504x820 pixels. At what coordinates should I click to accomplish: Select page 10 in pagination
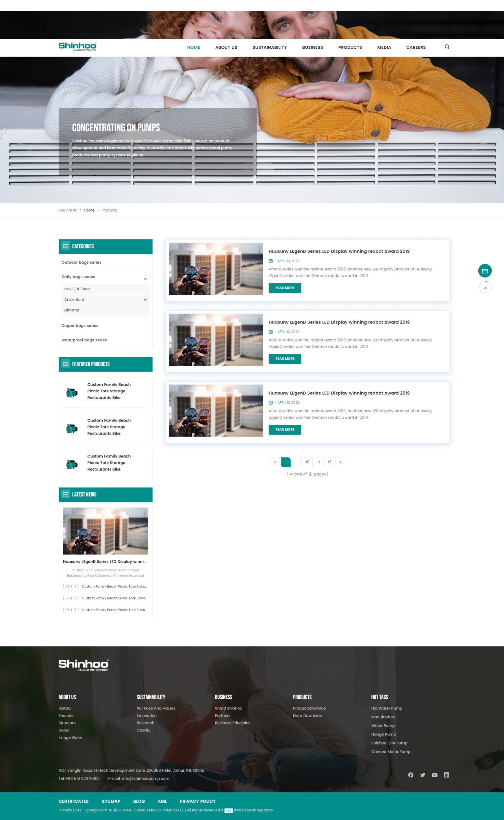point(307,462)
